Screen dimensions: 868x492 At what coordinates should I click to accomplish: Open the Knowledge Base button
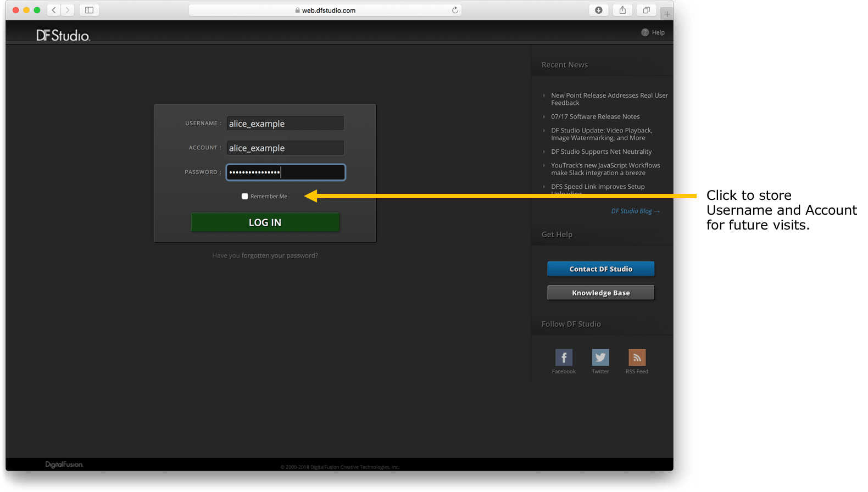(601, 293)
